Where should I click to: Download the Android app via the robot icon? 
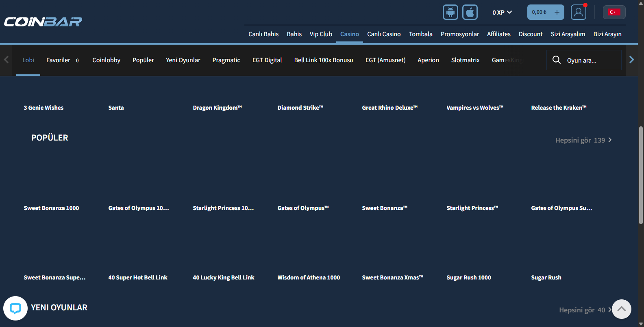coord(450,12)
